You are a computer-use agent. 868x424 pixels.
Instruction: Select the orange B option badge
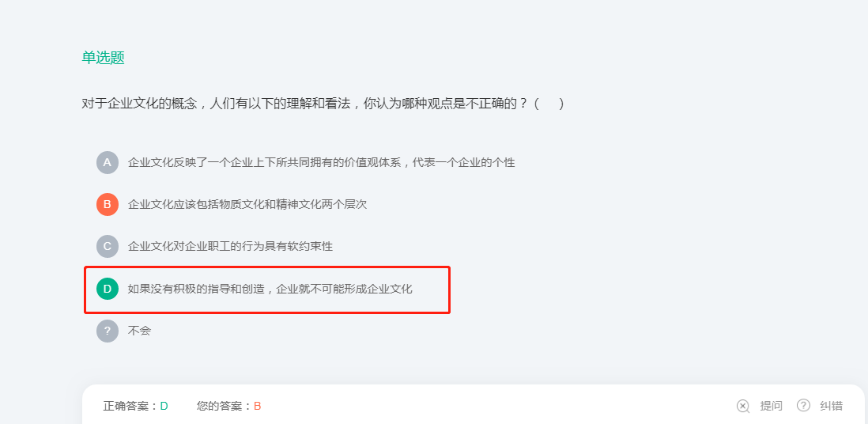(x=108, y=205)
